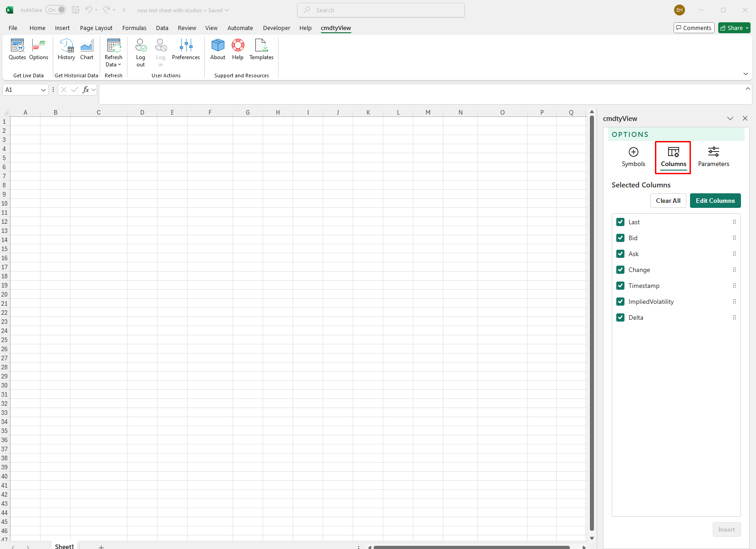Uncheck the Bid column checkbox
Screen dimensions: 756x549
(x=620, y=238)
